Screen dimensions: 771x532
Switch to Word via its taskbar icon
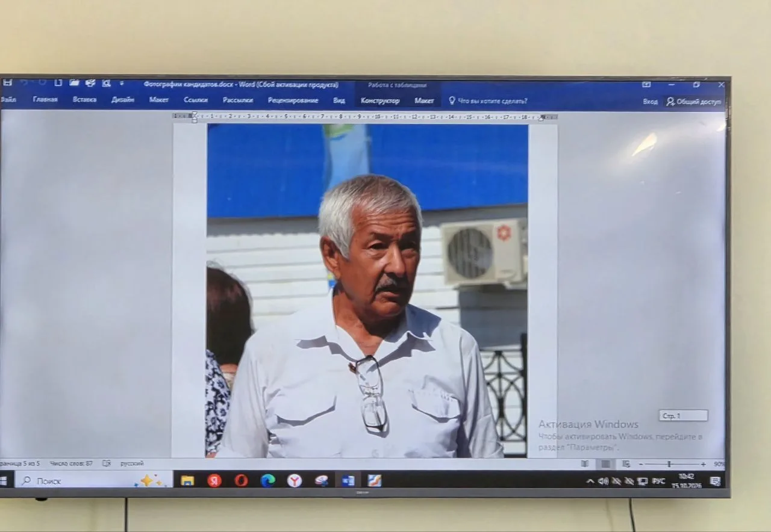348,480
